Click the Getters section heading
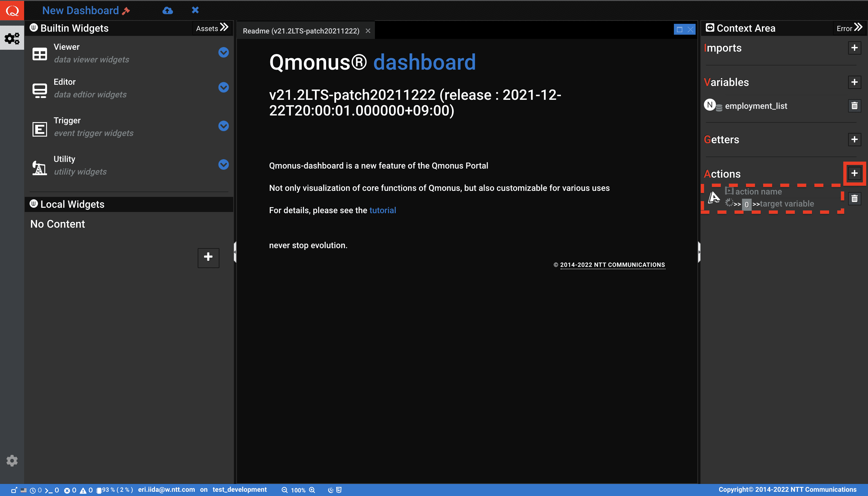This screenshot has height=496, width=868. (x=721, y=139)
